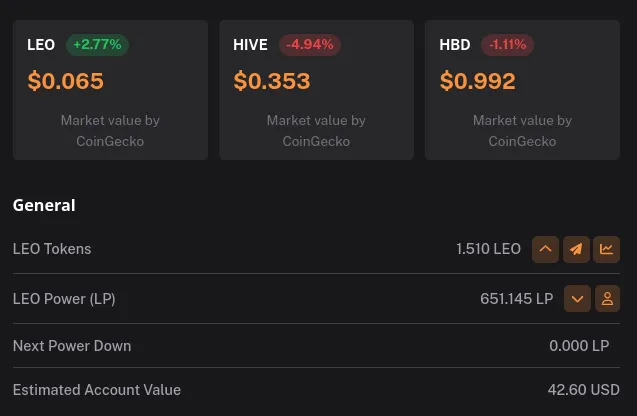Click the send (paper plane) LEO icon
637x416 pixels.
click(576, 249)
